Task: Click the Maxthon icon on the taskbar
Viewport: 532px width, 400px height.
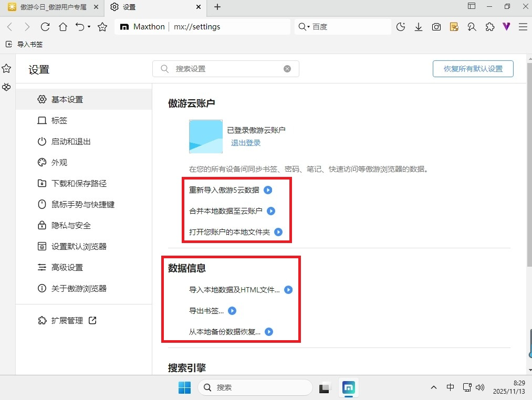Action: pyautogui.click(x=349, y=387)
